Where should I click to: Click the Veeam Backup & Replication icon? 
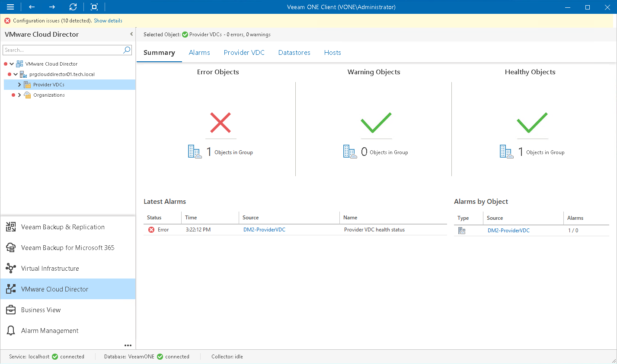(11, 227)
